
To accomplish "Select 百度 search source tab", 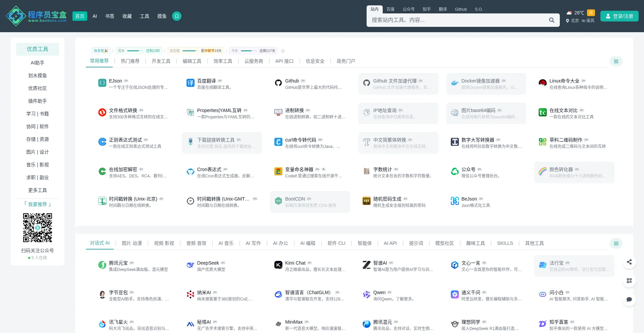I will point(390,9).
